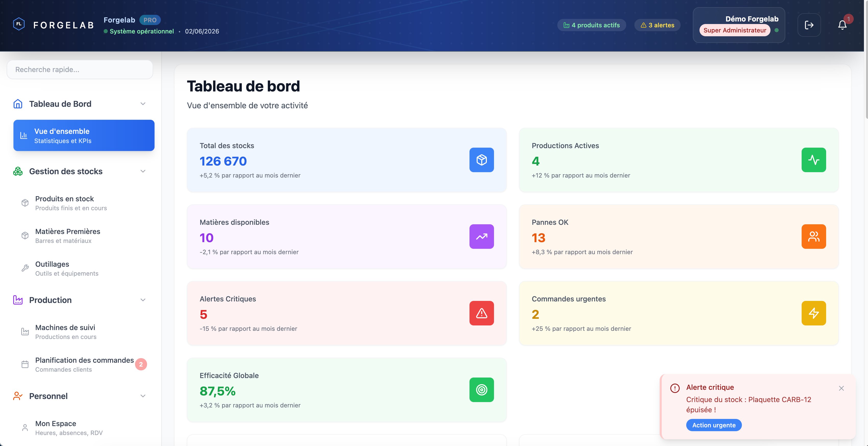Click the calendar icon beside Planification des commandes
Screen dimensions: 868x446
[x=25, y=365]
